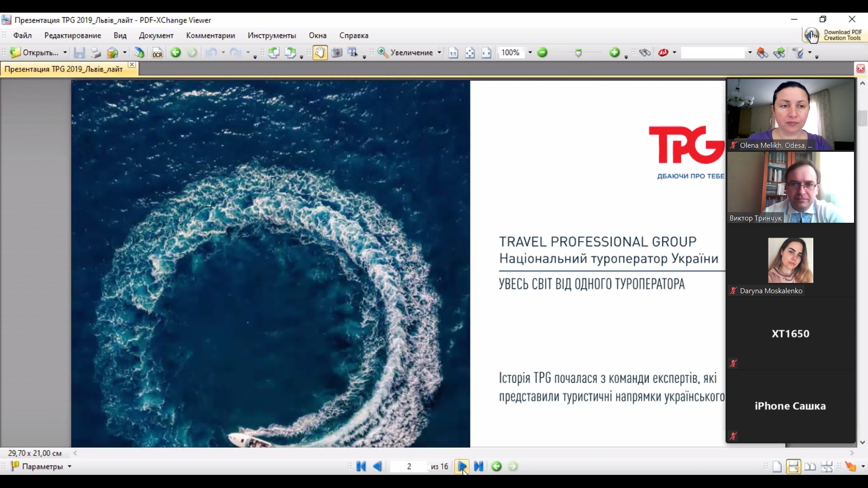
Task: Open the Комментарии menu
Action: (x=211, y=35)
